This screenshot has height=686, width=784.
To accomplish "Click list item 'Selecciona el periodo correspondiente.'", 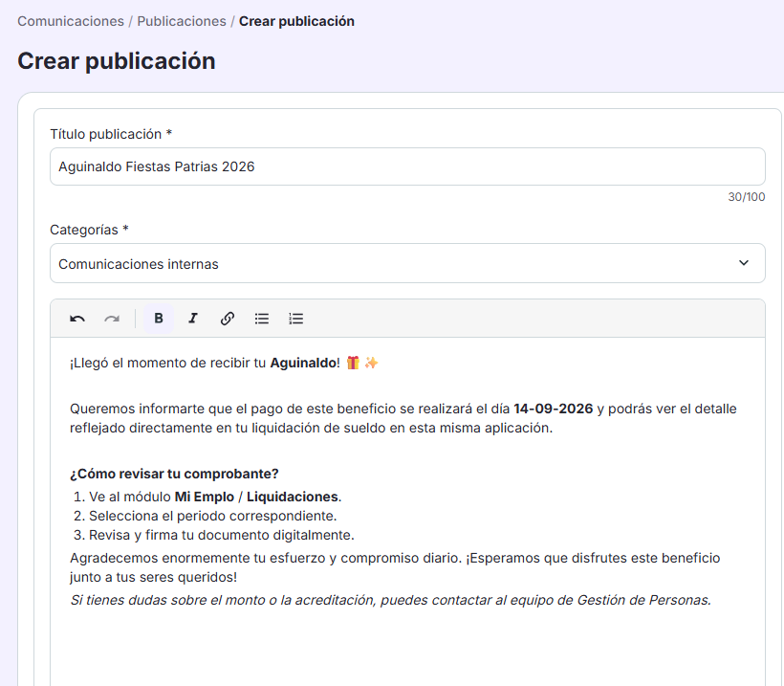I will (213, 516).
